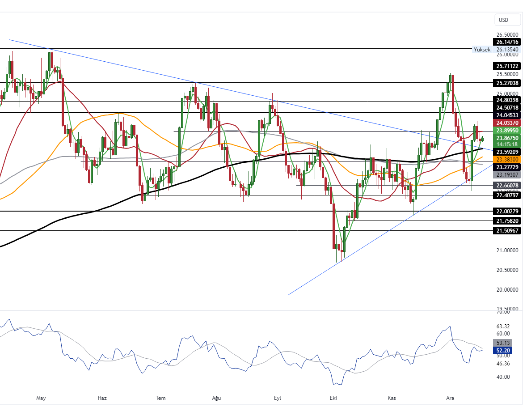Select the orange moving-average label 23.38300
This screenshot has width=527, height=420.
click(506, 160)
